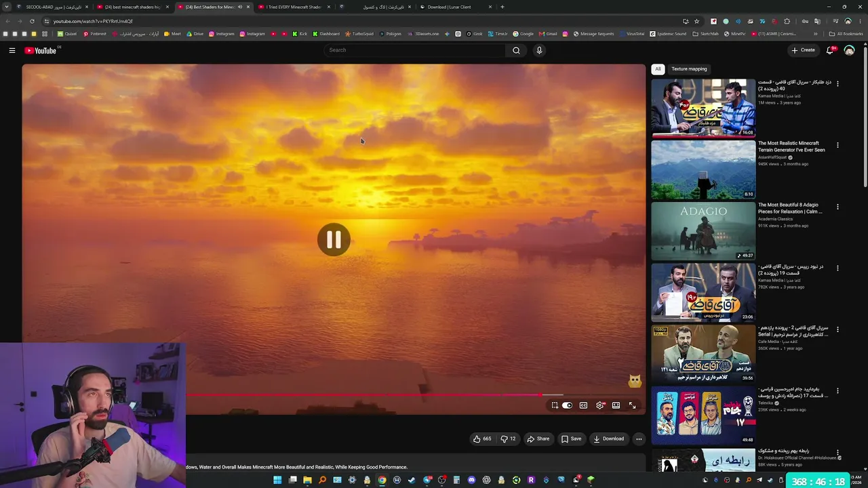Pause the video with center button
Screen dimensions: 868x488
coord(334,239)
